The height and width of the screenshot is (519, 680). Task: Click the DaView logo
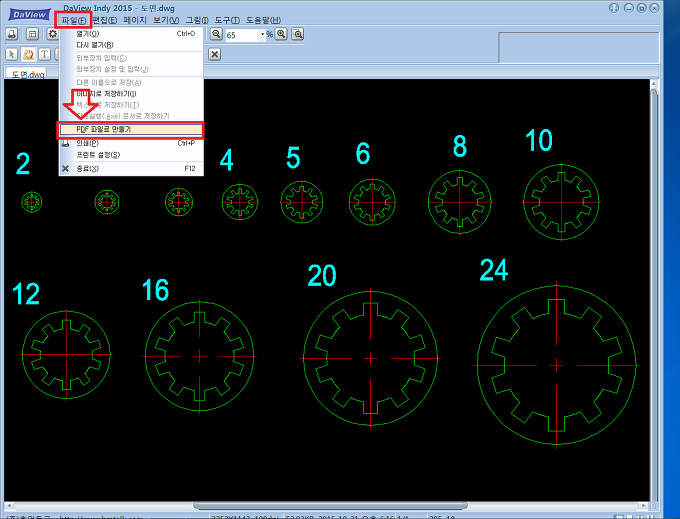coord(29,14)
